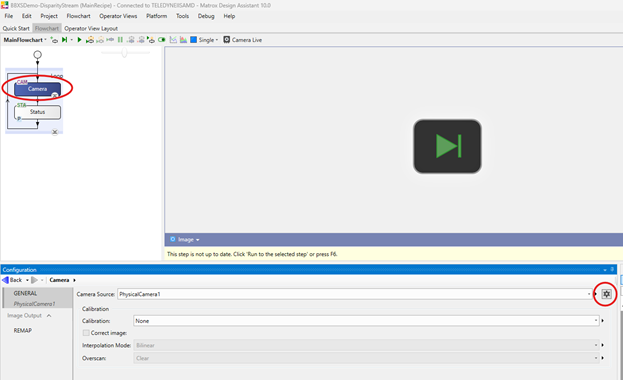Open the Platform menu
The image size is (623, 380).
(157, 16)
